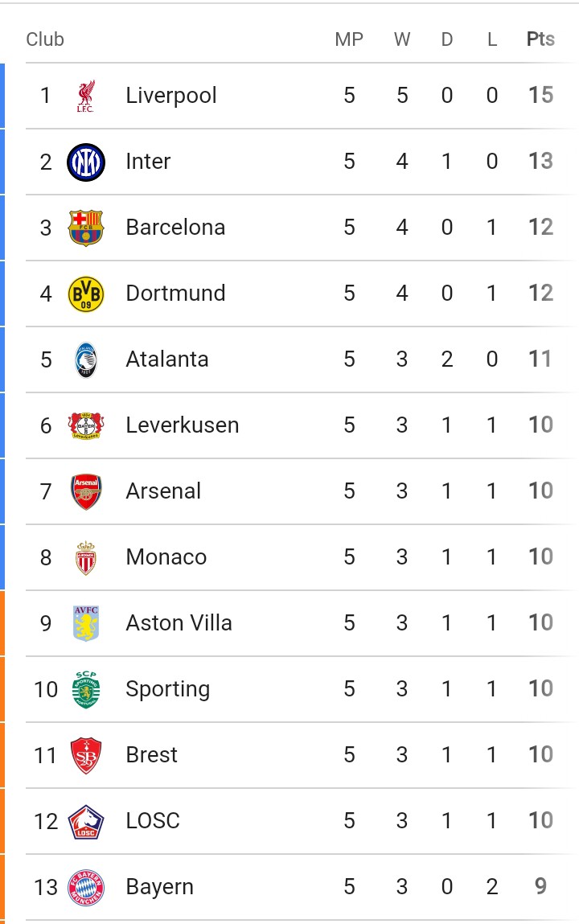Click the Monaco club crest
Viewport: 579px width, 924px height.
coord(86,557)
